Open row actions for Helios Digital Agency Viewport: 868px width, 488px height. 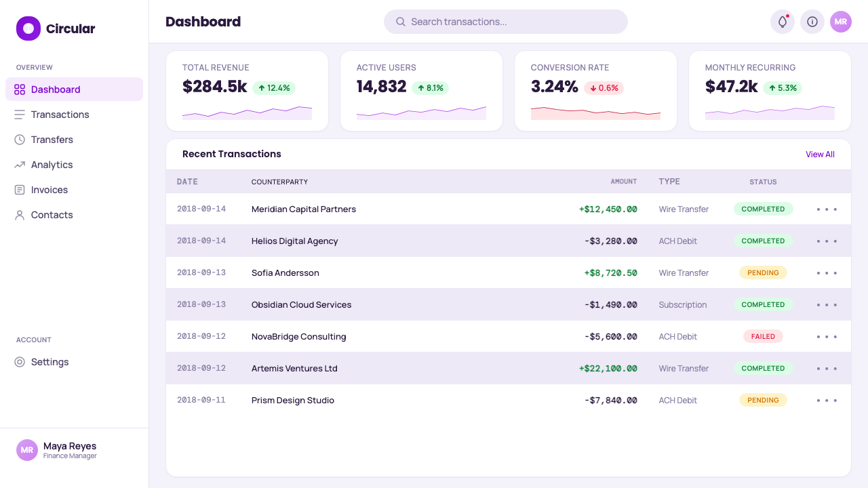pyautogui.click(x=827, y=241)
